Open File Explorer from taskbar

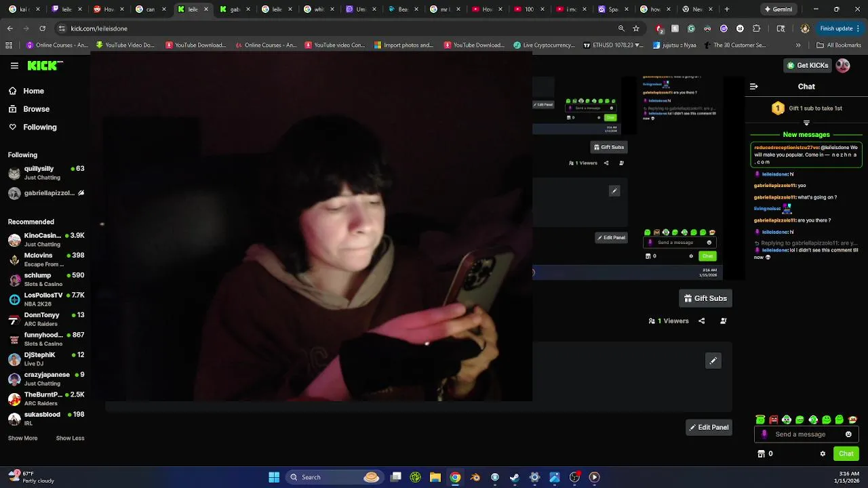pyautogui.click(x=435, y=477)
